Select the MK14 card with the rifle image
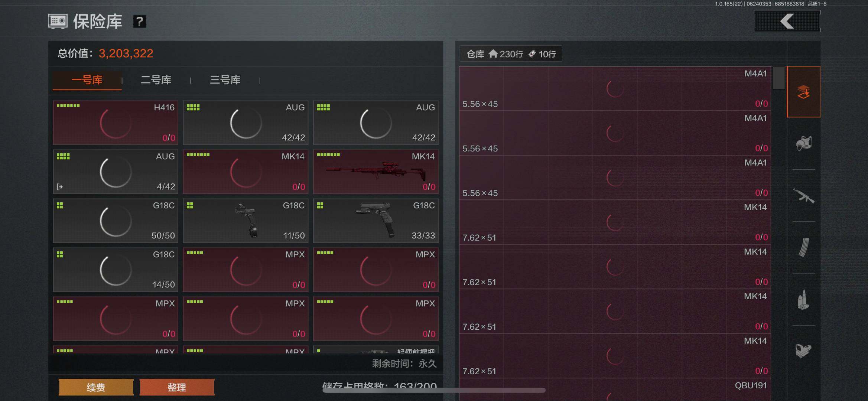This screenshot has width=868, height=401. 376,172
